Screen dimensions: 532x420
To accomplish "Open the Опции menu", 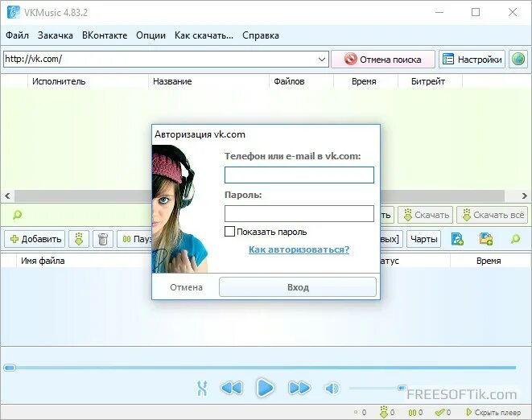I will (151, 35).
